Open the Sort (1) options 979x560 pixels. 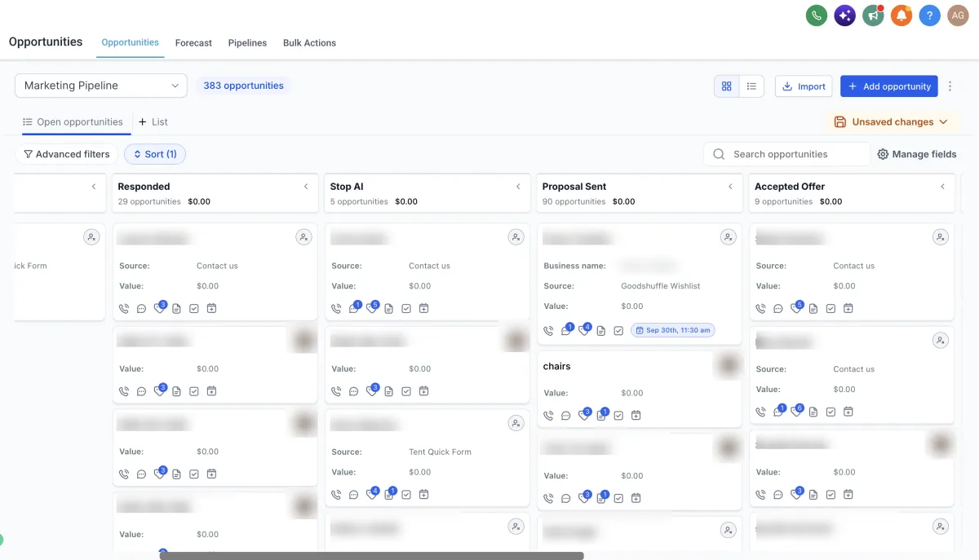point(155,154)
